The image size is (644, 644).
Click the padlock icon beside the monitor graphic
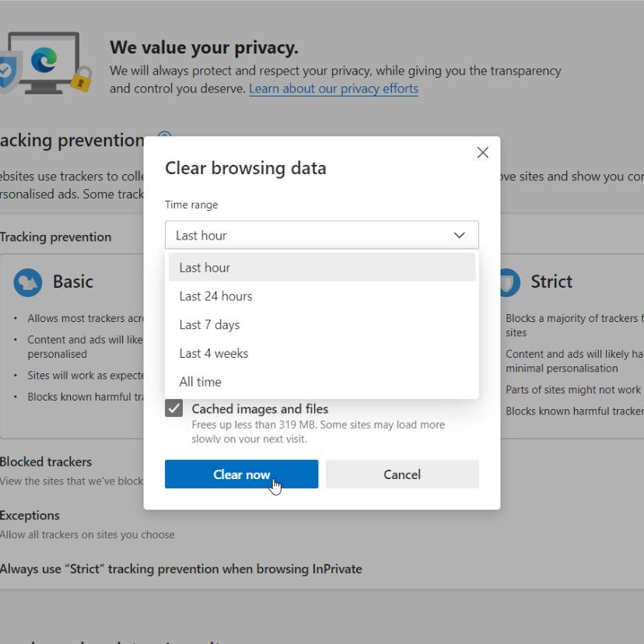click(x=80, y=82)
